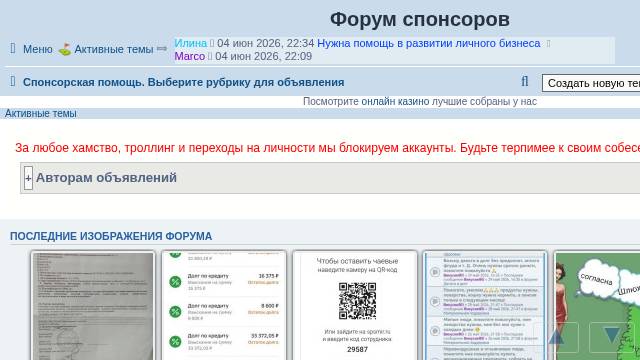Viewport: 640px width, 360px height.
Task: Click the golf flag icon beside Активные темы
Action: (x=64, y=49)
